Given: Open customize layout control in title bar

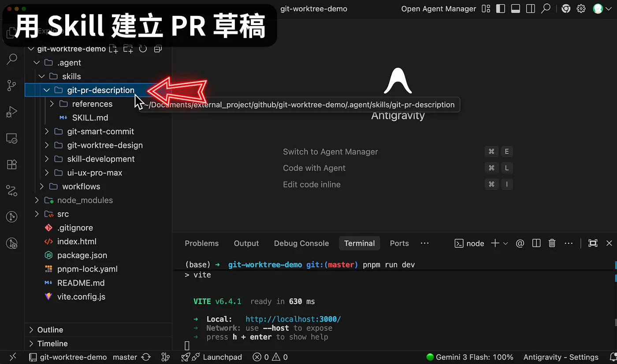Looking at the screenshot, I should point(486,9).
